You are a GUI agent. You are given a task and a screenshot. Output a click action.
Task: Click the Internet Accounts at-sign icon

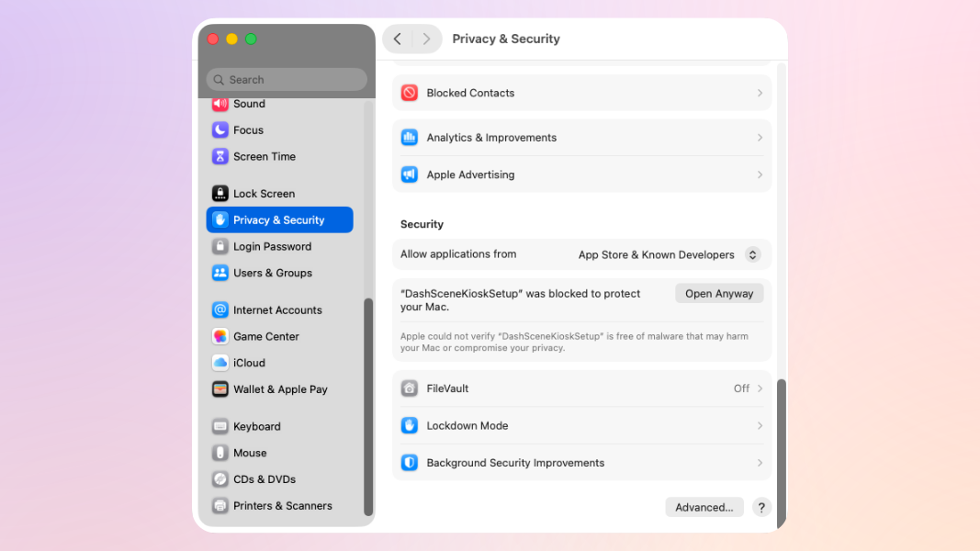(x=220, y=309)
